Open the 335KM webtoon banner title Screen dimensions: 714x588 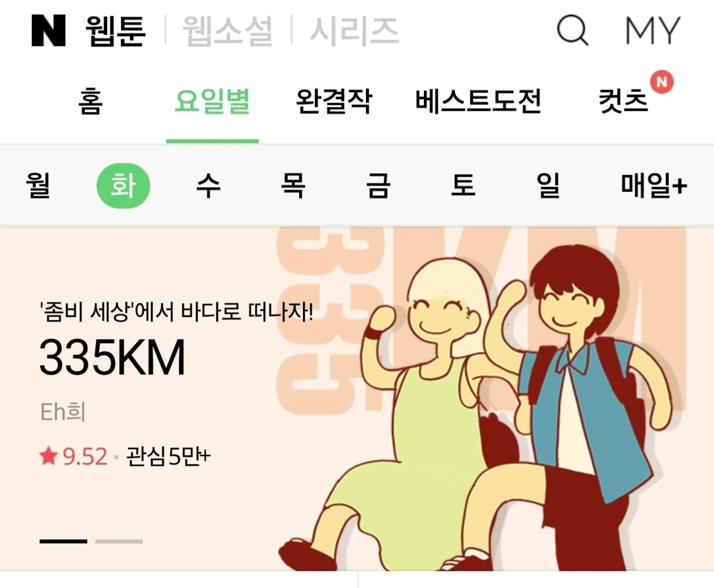click(112, 358)
